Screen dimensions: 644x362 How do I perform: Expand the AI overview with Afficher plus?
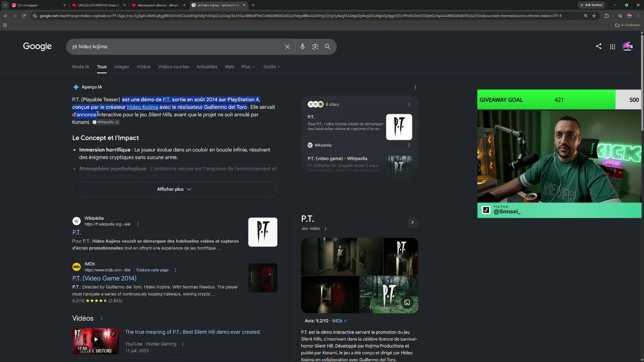[175, 189]
